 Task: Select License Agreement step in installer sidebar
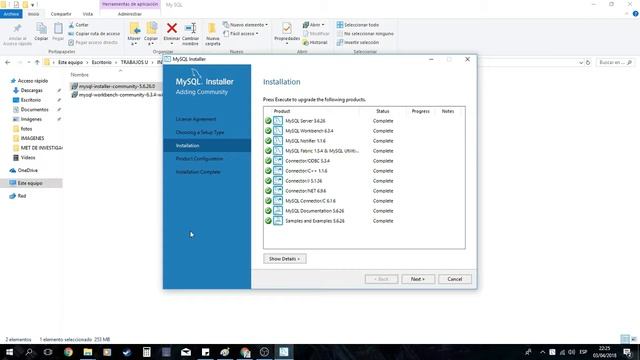196,119
